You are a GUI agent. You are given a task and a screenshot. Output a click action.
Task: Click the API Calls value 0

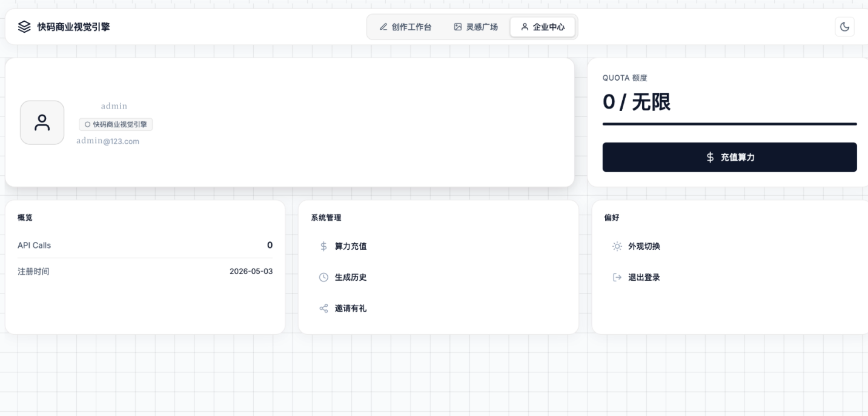[x=270, y=246]
